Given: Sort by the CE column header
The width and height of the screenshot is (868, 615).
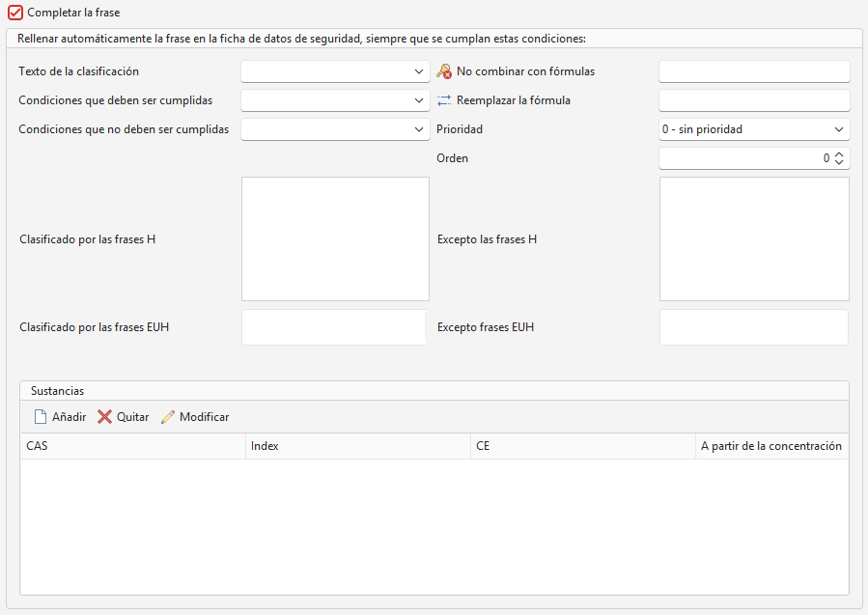Looking at the screenshot, I should 583,446.
